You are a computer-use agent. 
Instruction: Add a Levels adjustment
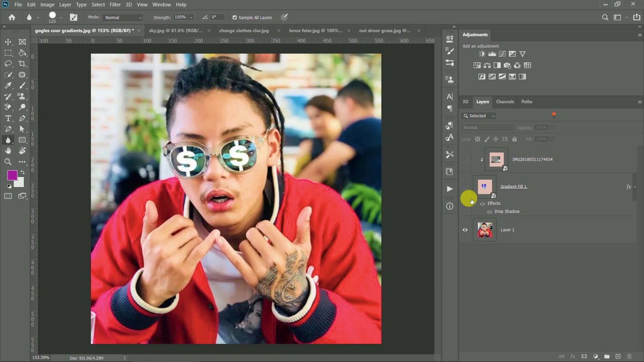pos(492,54)
